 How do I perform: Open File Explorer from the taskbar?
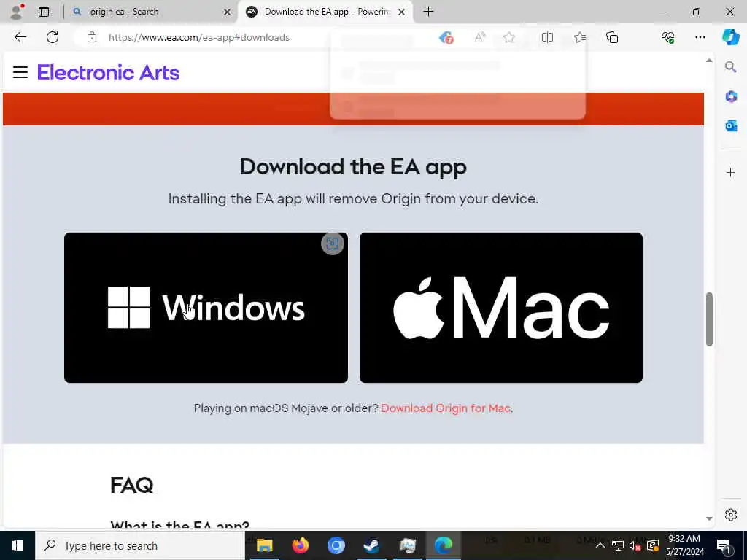pyautogui.click(x=264, y=545)
